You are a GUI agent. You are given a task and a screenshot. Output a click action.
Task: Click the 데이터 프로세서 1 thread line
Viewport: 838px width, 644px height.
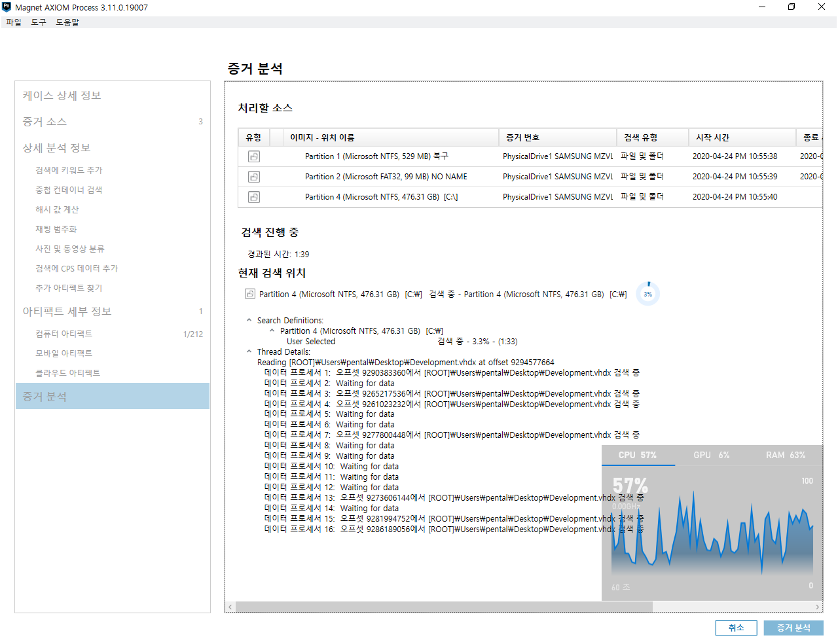[452, 372]
